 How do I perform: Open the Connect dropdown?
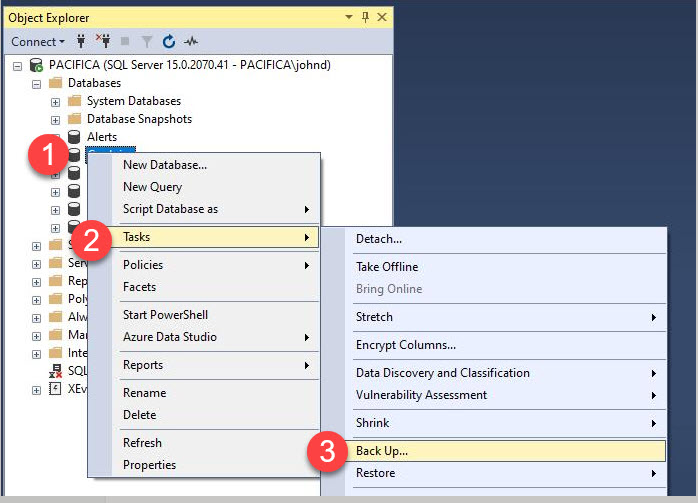tap(38, 42)
